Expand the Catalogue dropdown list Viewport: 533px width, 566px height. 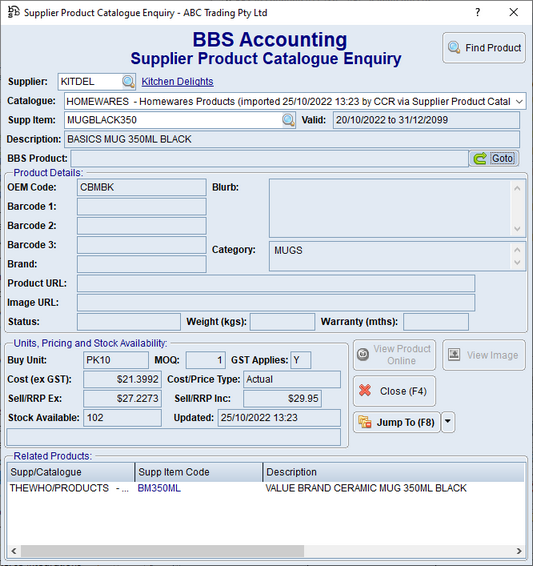[x=519, y=101]
